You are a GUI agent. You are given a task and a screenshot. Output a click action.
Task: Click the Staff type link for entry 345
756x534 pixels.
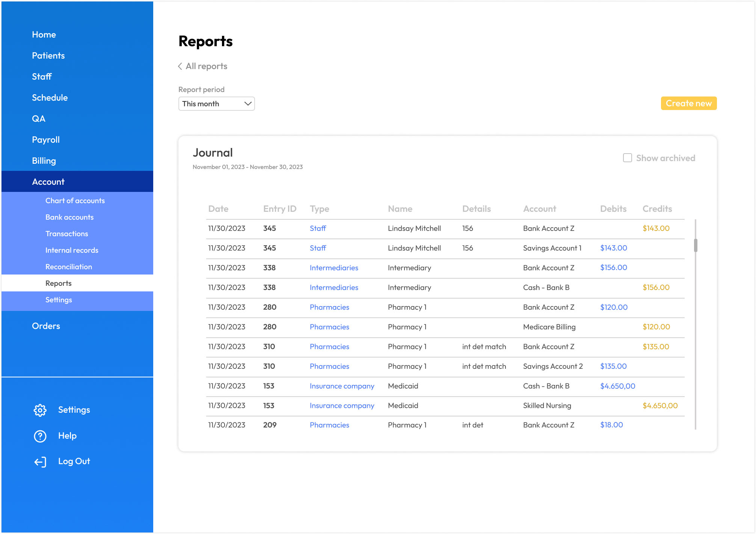click(318, 228)
